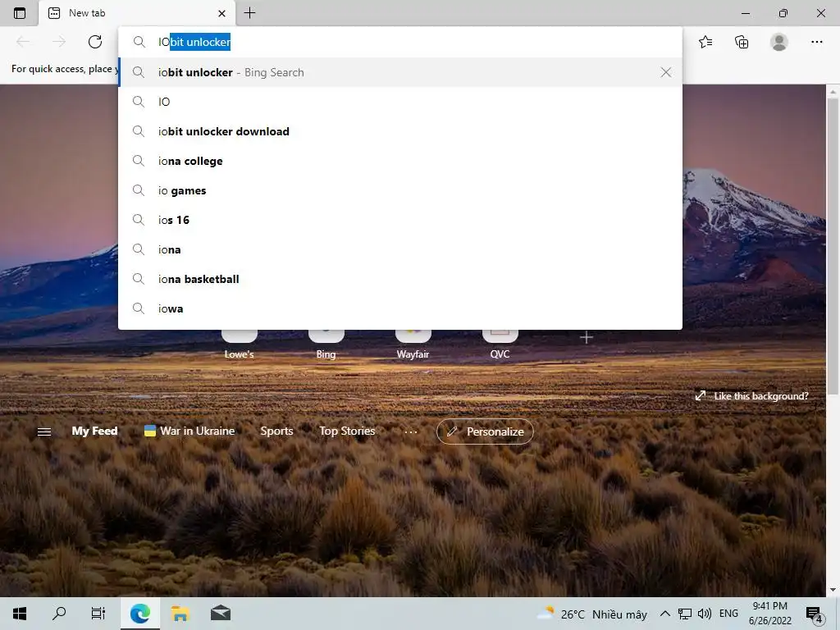This screenshot has width=840, height=630.
Task: Click Microsoft Edge taskbar icon
Action: click(139, 614)
